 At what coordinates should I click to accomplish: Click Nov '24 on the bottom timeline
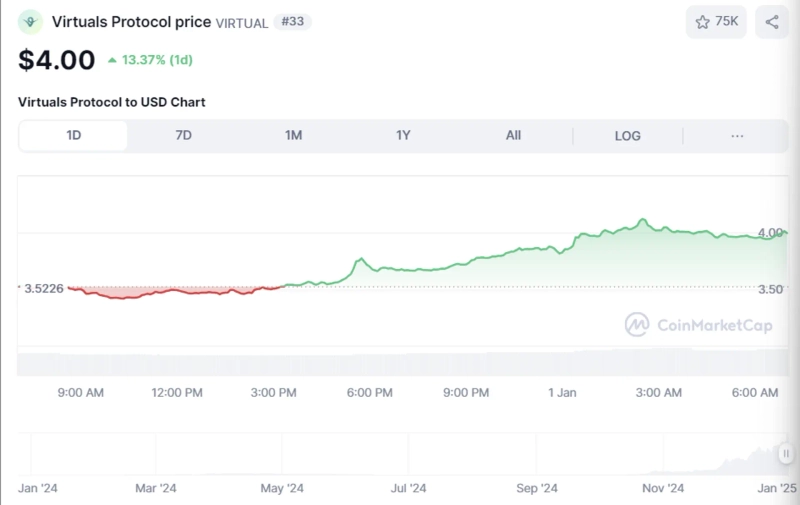coord(662,488)
